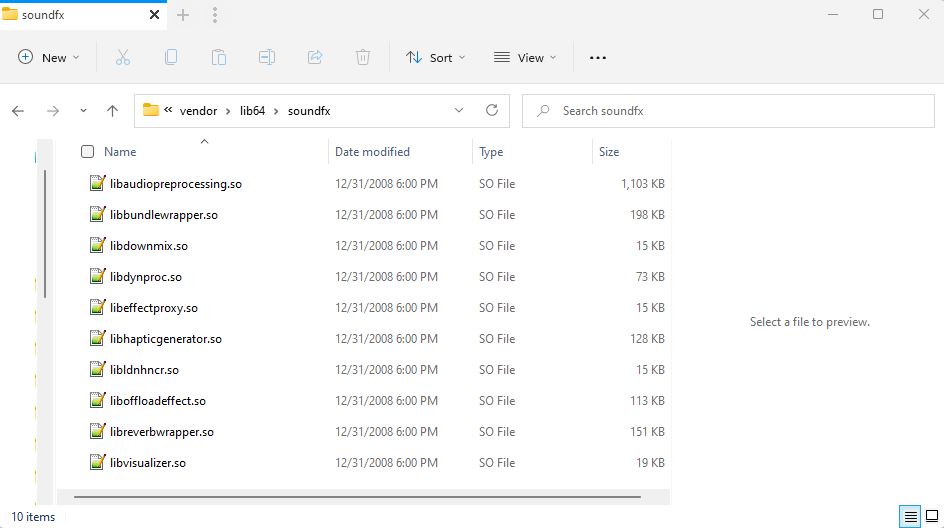Click the 151 KB size value

point(647,432)
